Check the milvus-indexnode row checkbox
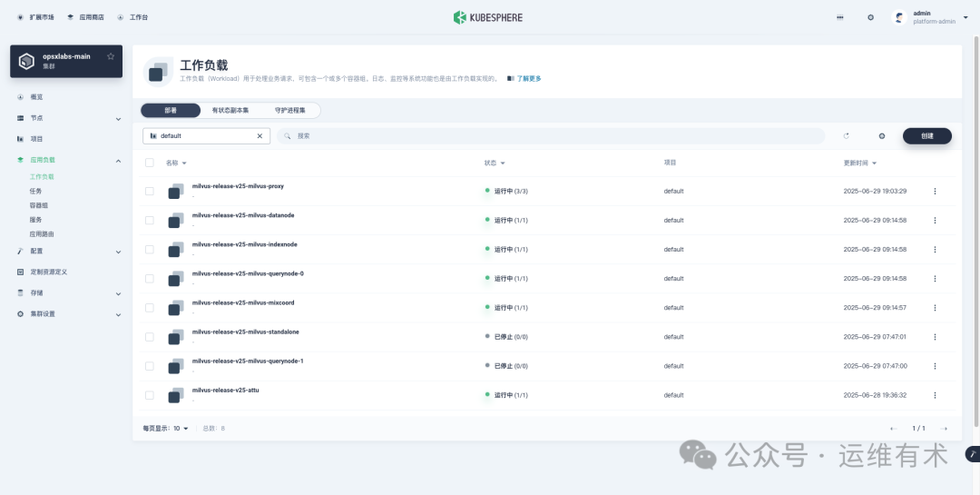980x495 pixels. (x=150, y=250)
